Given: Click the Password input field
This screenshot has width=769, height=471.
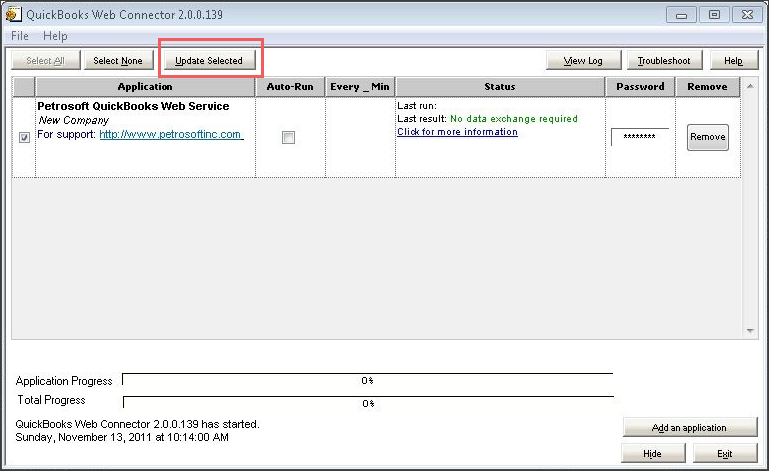Looking at the screenshot, I should coord(640,136).
